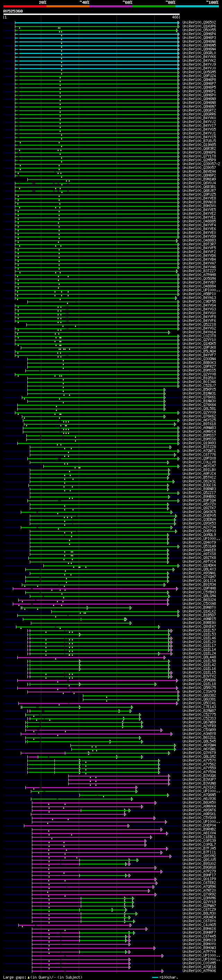The height and width of the screenshot is (980, 222).
Task: Open hit UniRef100_B9FSQ4
Action: coord(199,500)
